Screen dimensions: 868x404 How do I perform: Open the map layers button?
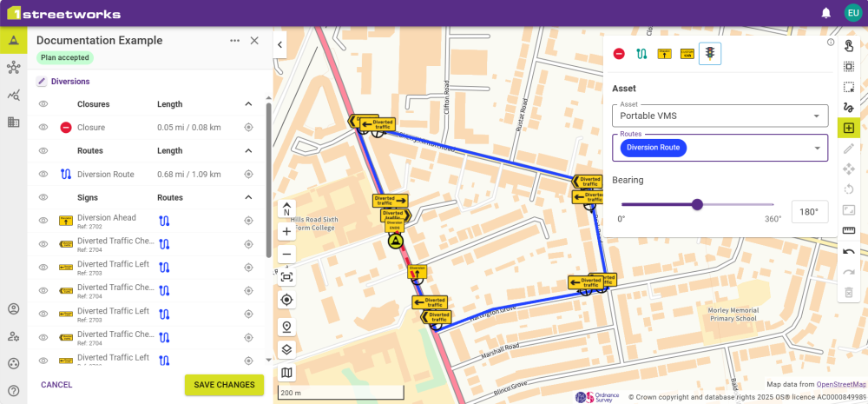coord(286,349)
